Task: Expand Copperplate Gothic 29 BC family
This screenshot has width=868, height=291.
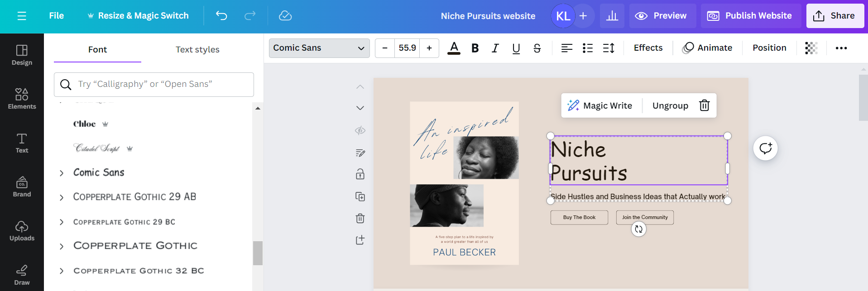Action: coord(62,222)
